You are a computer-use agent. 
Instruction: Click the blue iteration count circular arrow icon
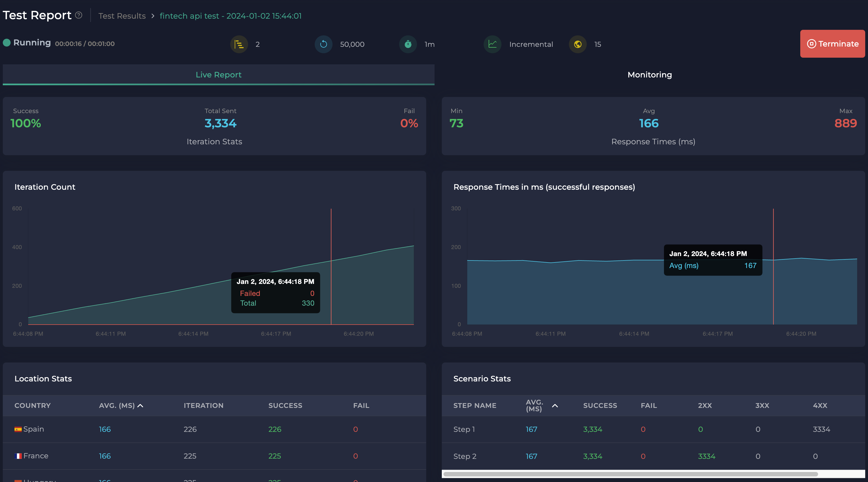click(323, 44)
